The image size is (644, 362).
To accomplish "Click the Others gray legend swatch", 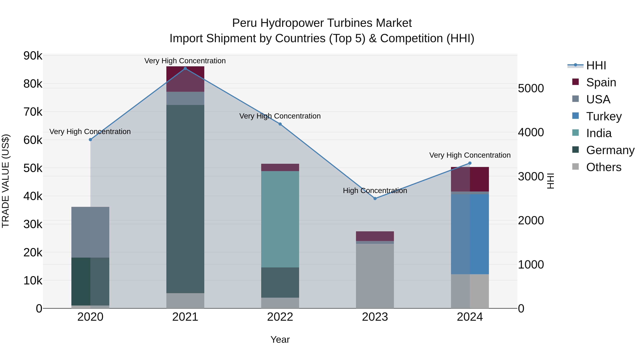I will tap(575, 167).
